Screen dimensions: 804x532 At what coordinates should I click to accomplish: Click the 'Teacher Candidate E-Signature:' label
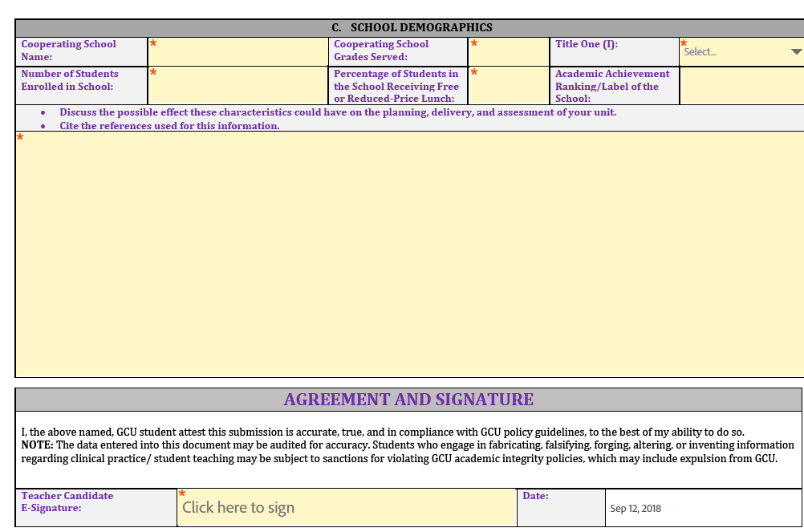click(67, 502)
